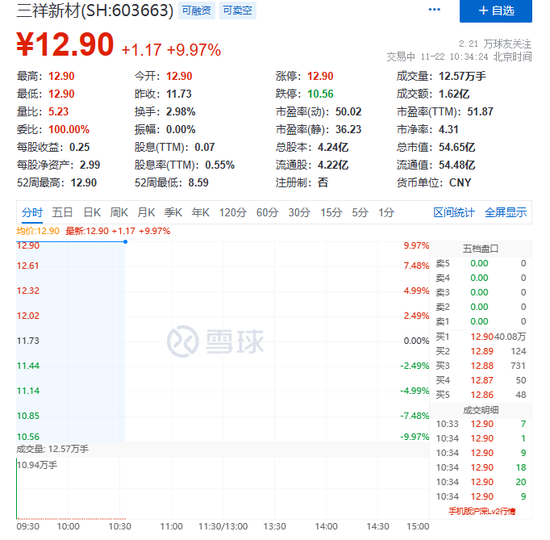Click the 市盈率(TTM) 51.87 value
The image size is (550, 540).
(480, 112)
